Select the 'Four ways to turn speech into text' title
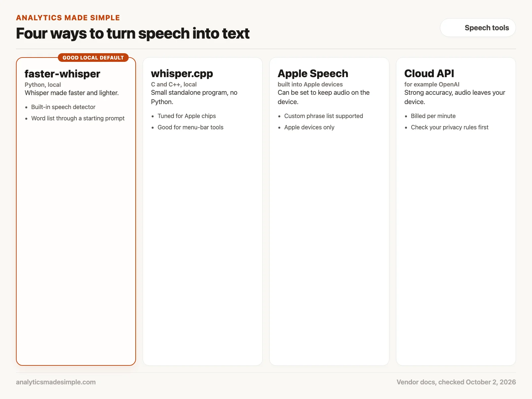The width and height of the screenshot is (532, 399). click(133, 34)
